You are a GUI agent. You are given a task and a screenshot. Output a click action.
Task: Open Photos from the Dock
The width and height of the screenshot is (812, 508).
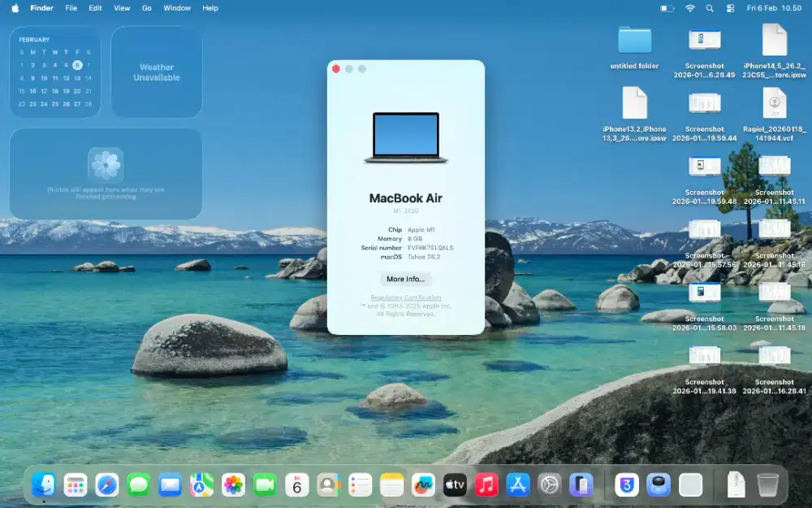pyautogui.click(x=234, y=485)
